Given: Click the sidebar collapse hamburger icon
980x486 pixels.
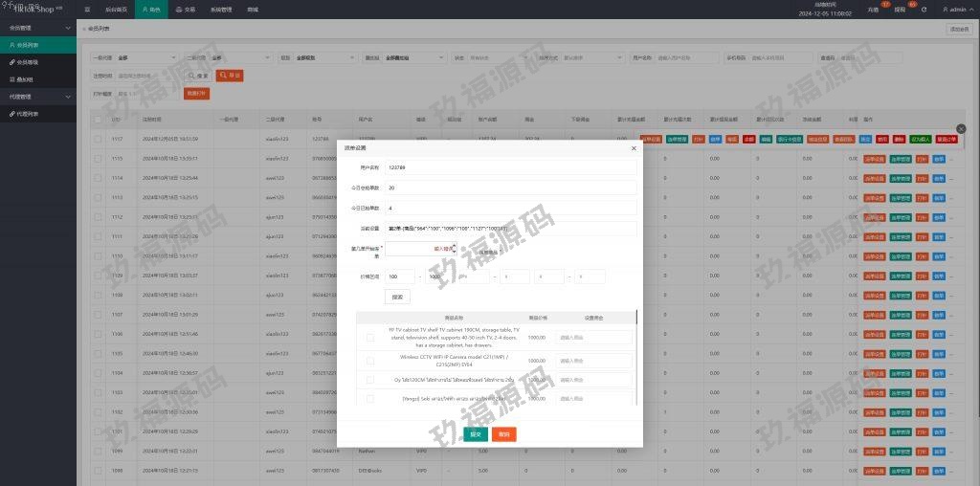Looking at the screenshot, I should 88,9.
